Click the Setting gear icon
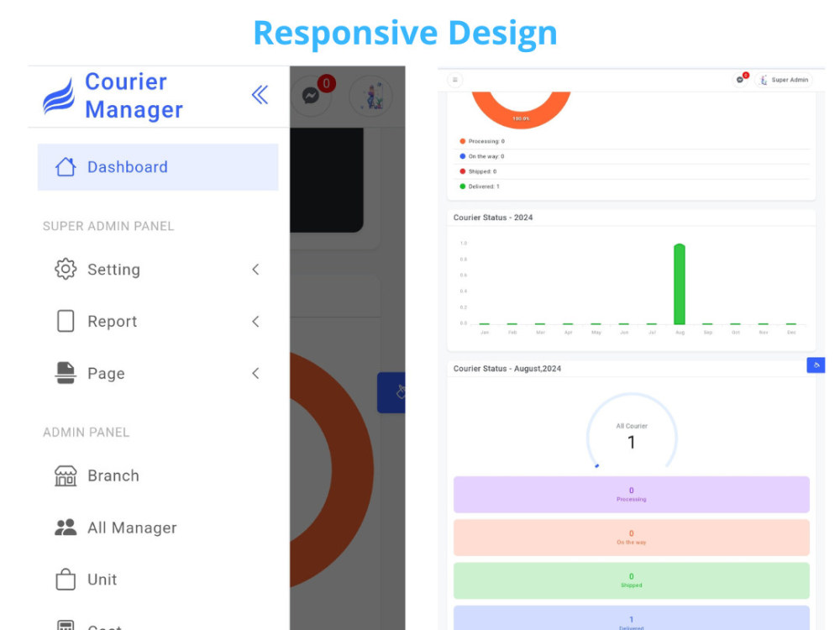The image size is (840, 630). [66, 269]
